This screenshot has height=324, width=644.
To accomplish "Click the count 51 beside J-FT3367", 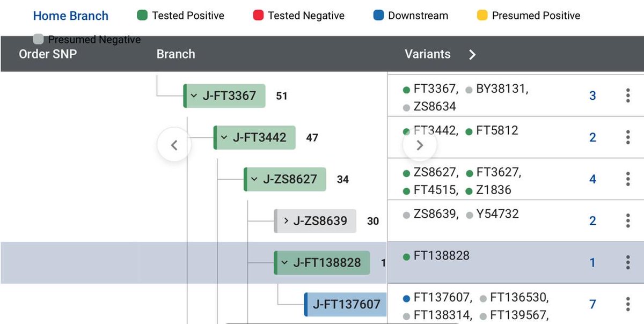I will point(282,96).
